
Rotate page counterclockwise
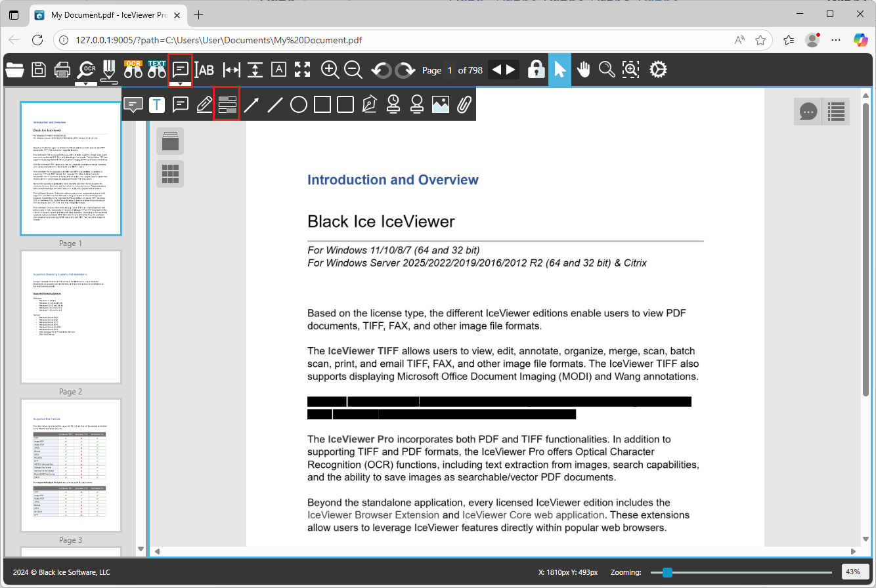point(382,70)
